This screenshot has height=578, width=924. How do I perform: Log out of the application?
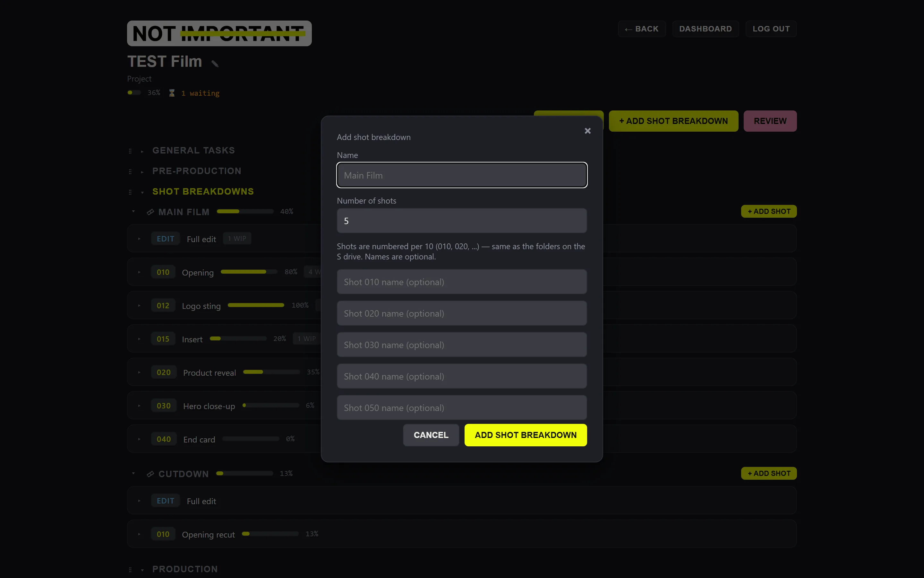pyautogui.click(x=771, y=29)
